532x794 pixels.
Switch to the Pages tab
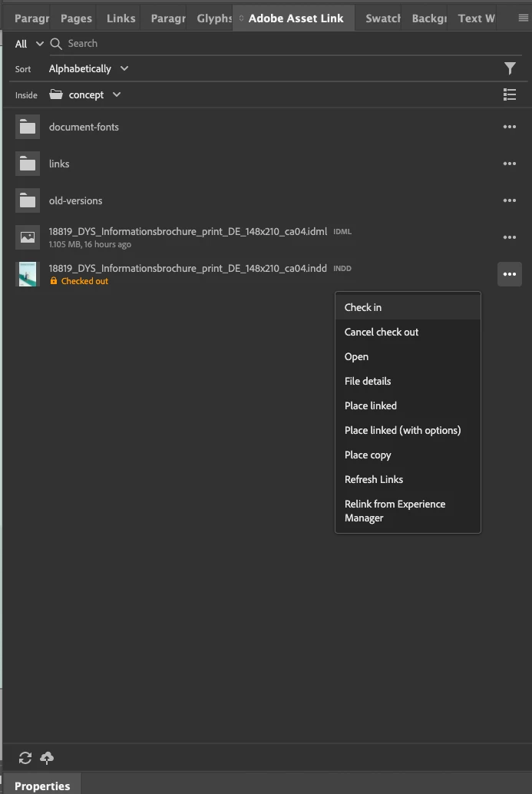[x=77, y=18]
